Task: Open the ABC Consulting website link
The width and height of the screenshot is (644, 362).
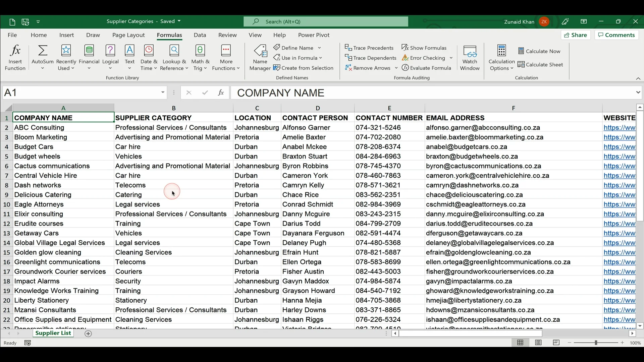Action: point(619,128)
